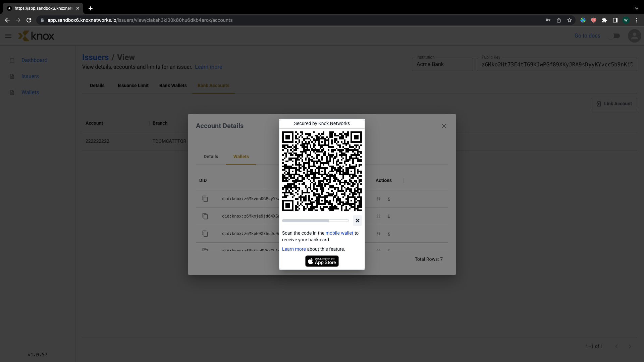Open browser extensions puzzle icon
644x362 pixels.
pyautogui.click(x=604, y=20)
